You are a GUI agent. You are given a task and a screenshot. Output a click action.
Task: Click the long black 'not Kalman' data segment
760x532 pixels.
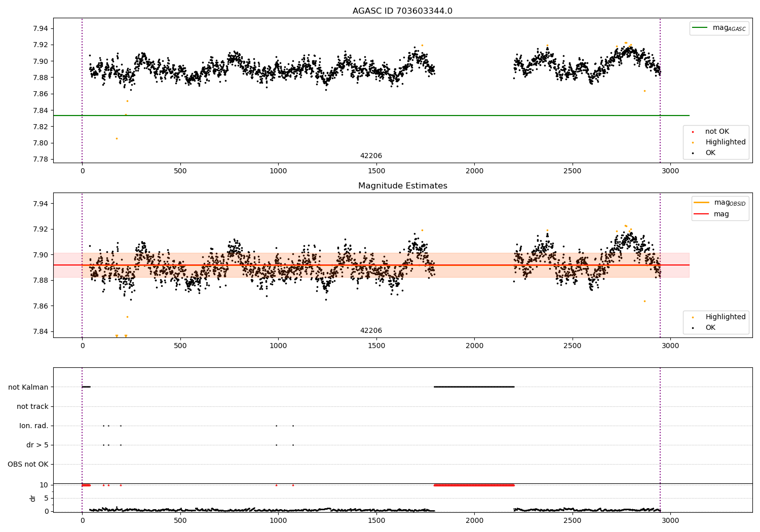pyautogui.click(x=474, y=387)
